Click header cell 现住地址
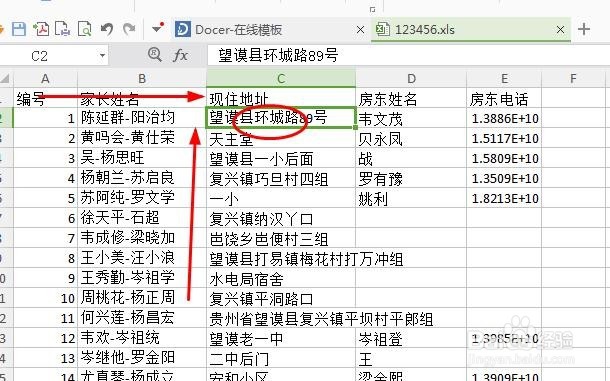The height and width of the screenshot is (381, 610). click(x=281, y=99)
